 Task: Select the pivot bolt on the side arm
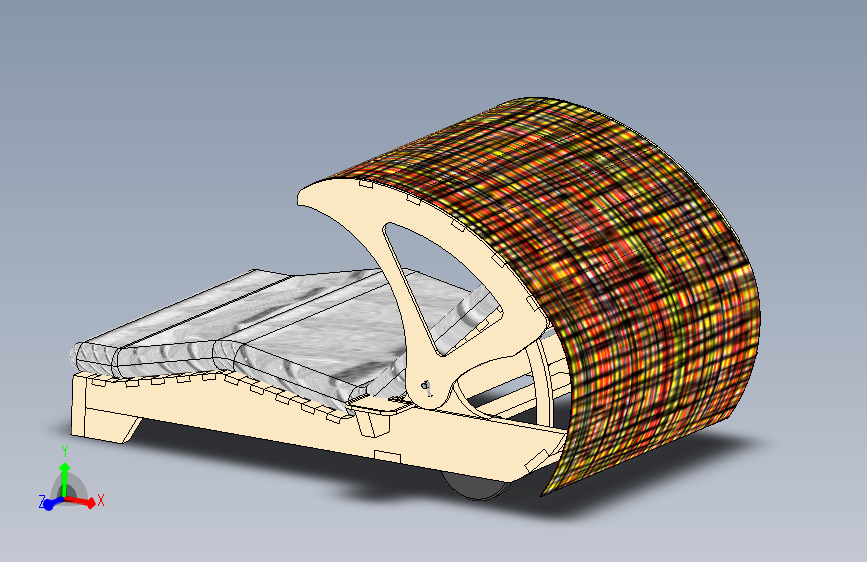pos(426,387)
